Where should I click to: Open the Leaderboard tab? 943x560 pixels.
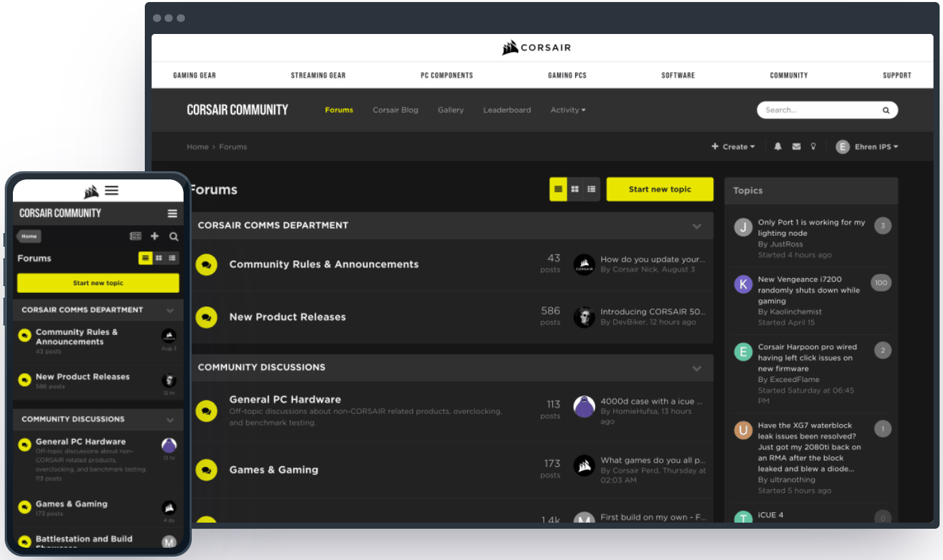(x=507, y=110)
